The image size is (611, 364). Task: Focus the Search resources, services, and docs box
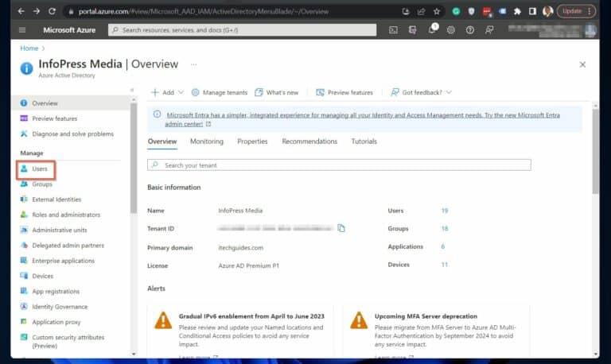(x=243, y=30)
